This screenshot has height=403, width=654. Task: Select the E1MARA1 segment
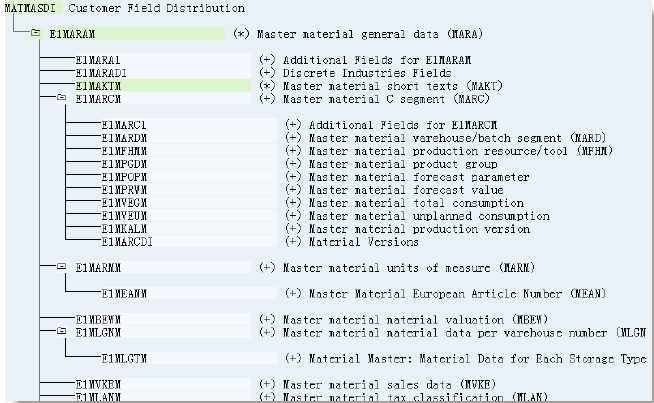click(x=98, y=60)
